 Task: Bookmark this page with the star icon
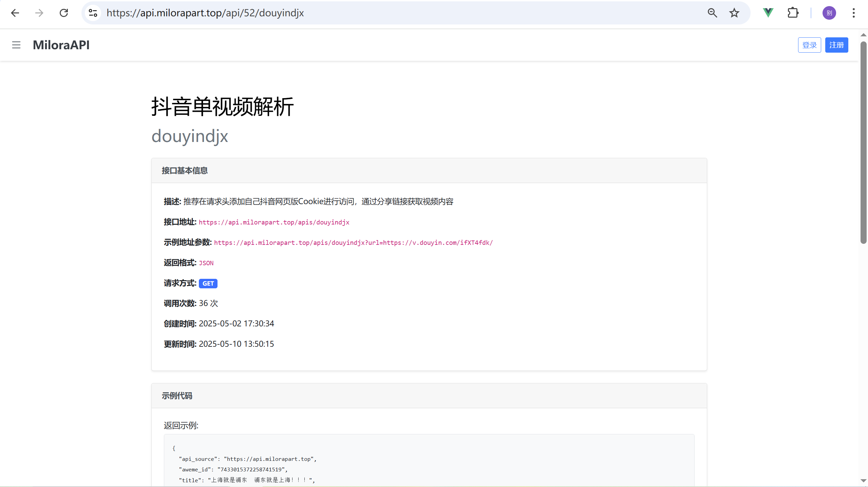click(x=734, y=13)
